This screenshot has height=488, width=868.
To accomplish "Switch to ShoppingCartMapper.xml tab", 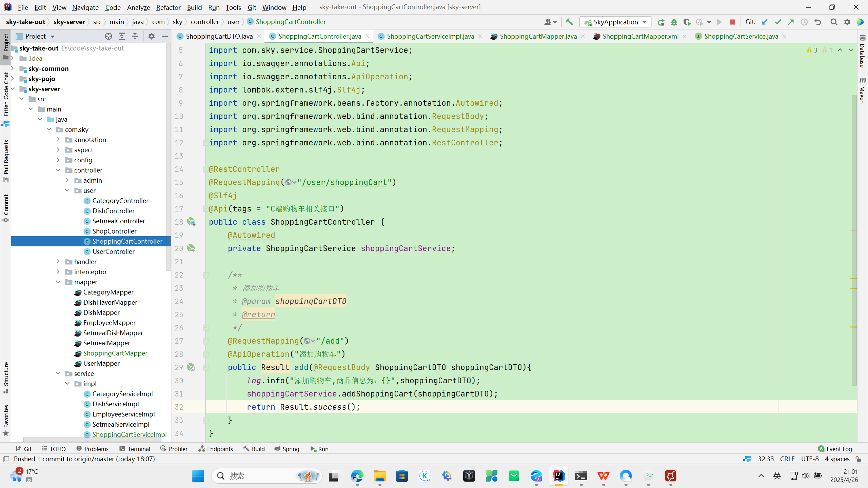I will (640, 36).
